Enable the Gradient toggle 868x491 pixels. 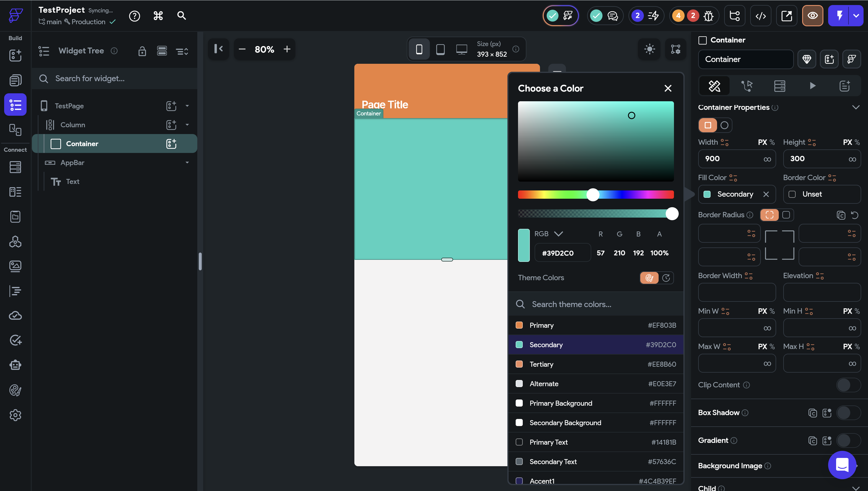click(848, 441)
